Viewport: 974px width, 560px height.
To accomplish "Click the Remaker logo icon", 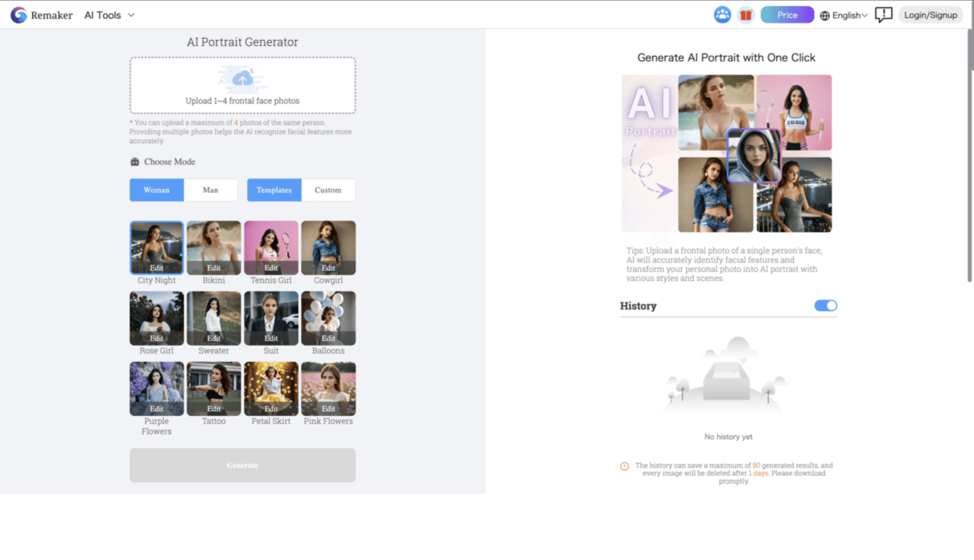I will click(x=18, y=15).
